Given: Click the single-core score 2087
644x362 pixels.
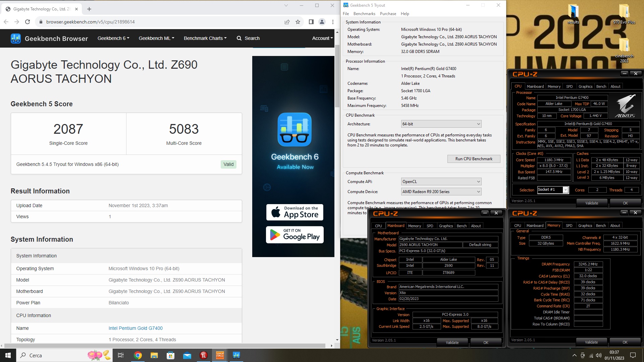Looking at the screenshot, I should [68, 129].
